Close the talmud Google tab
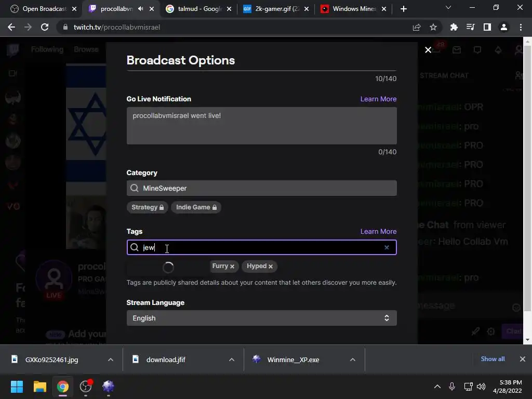Image resolution: width=532 pixels, height=399 pixels. (x=229, y=9)
